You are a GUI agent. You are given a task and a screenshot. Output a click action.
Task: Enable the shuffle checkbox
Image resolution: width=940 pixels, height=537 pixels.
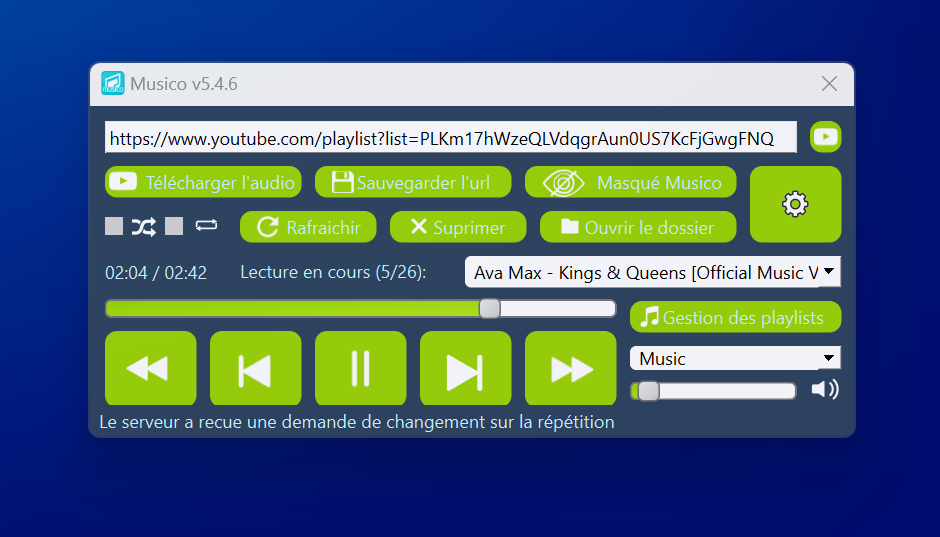pyautogui.click(x=114, y=227)
